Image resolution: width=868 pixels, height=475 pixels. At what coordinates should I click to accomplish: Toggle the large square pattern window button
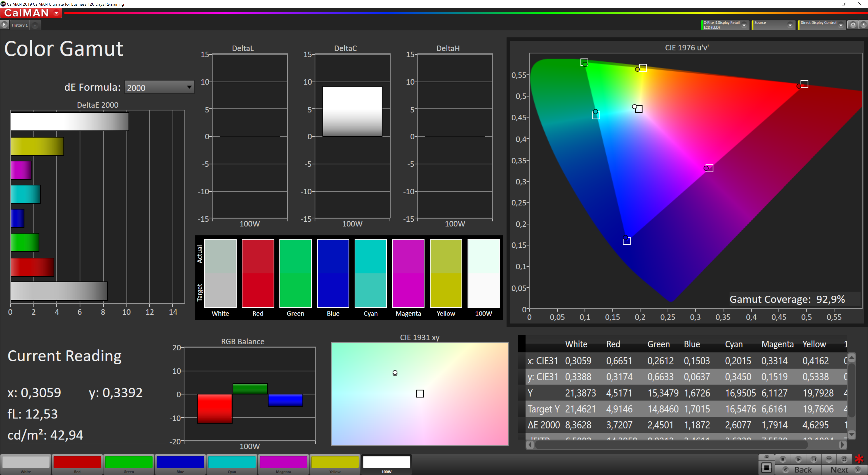point(766,468)
